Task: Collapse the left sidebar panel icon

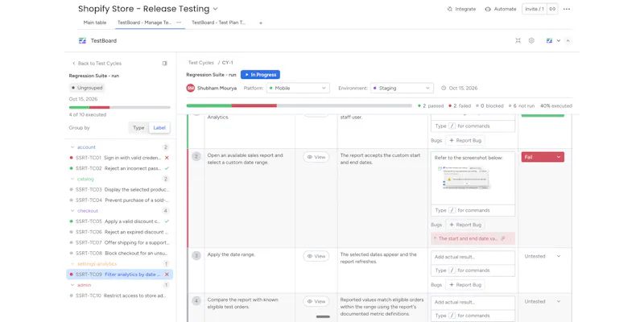Action: [165, 64]
